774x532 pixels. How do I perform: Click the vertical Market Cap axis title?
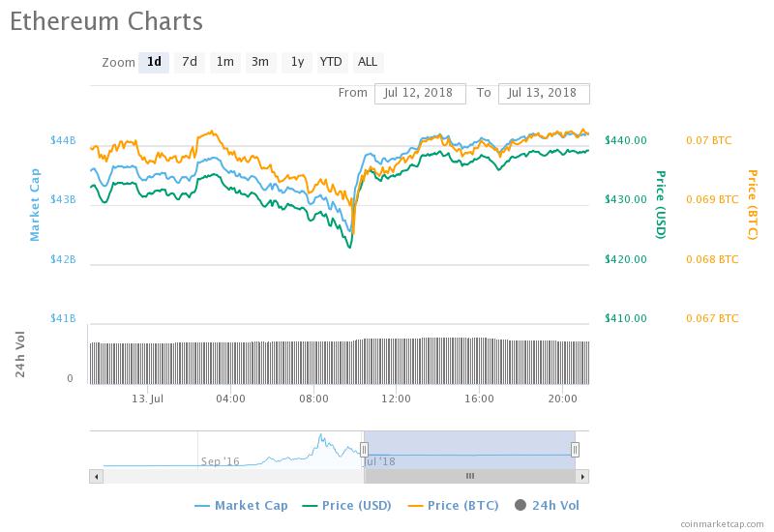[35, 205]
